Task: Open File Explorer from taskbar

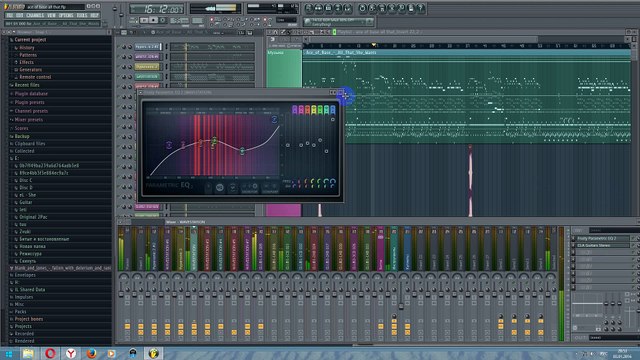Action: [28, 353]
